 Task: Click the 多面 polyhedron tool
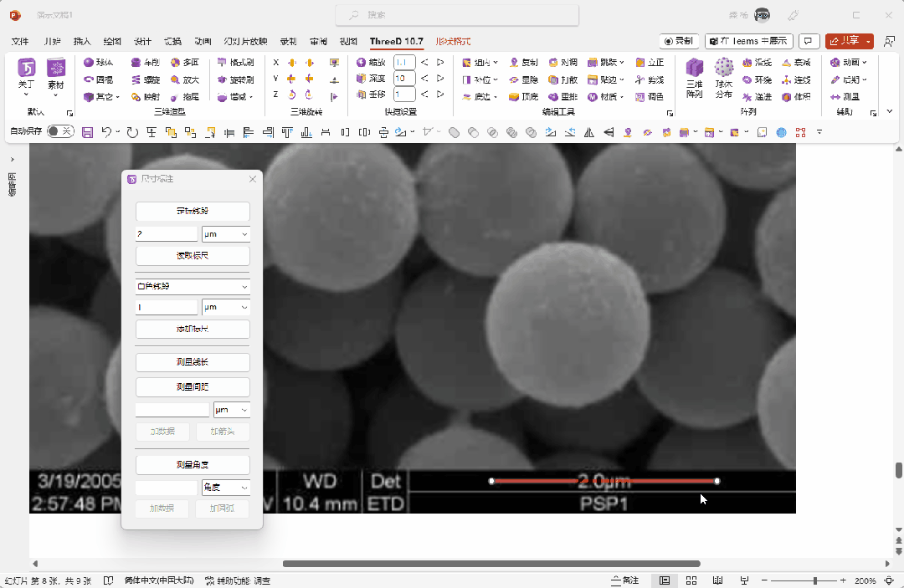tap(185, 62)
